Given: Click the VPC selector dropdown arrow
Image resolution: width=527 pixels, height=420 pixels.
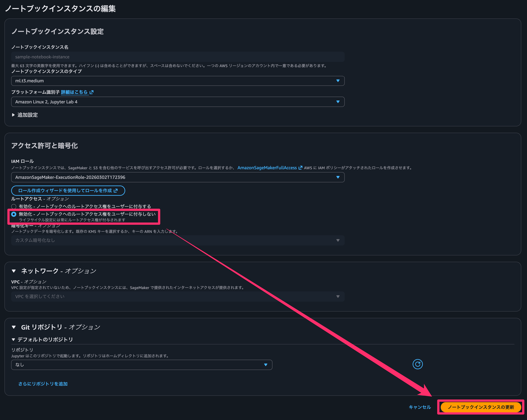Looking at the screenshot, I should [338, 297].
